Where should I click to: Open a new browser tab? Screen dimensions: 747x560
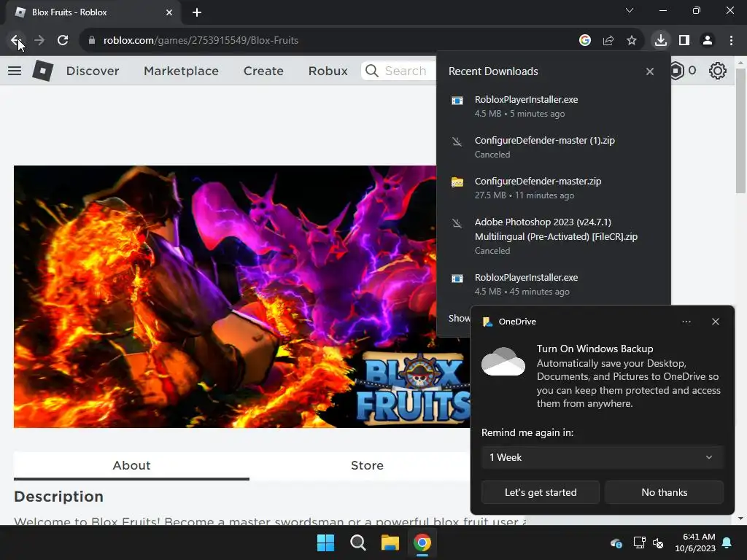pyautogui.click(x=197, y=12)
